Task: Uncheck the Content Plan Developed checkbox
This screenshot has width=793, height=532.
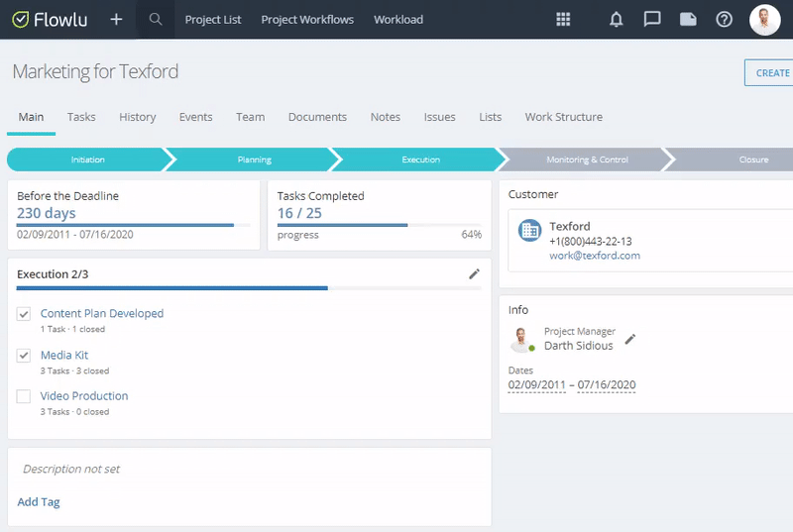Action: [x=24, y=314]
